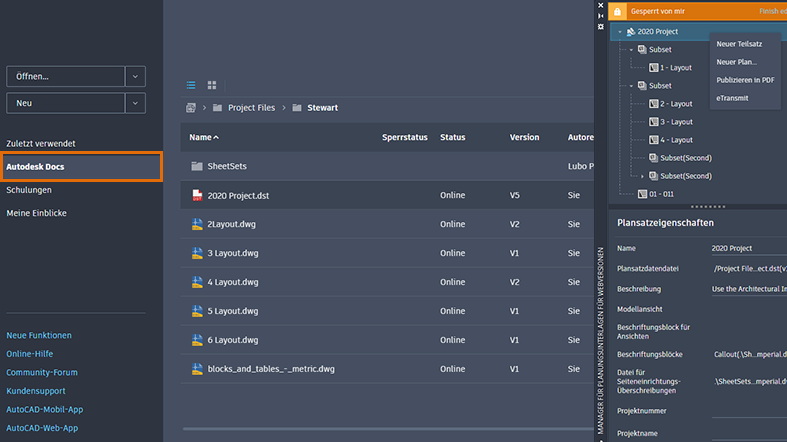Select the 2020 Project.dst file icon
Screen dimensions: 787x442
(x=197, y=195)
